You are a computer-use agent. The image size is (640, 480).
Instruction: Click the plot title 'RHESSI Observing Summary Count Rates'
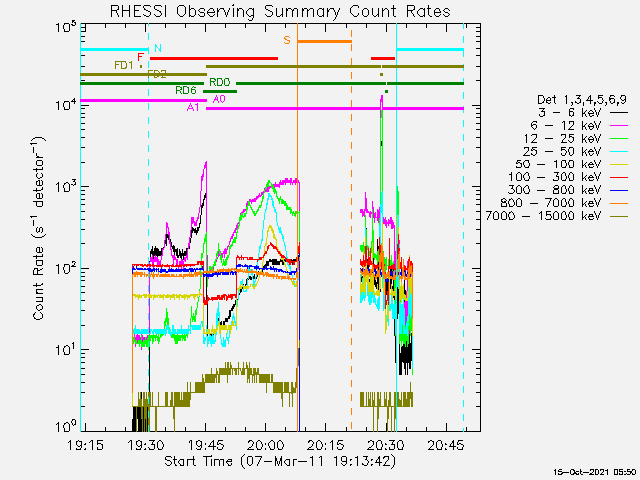280,11
